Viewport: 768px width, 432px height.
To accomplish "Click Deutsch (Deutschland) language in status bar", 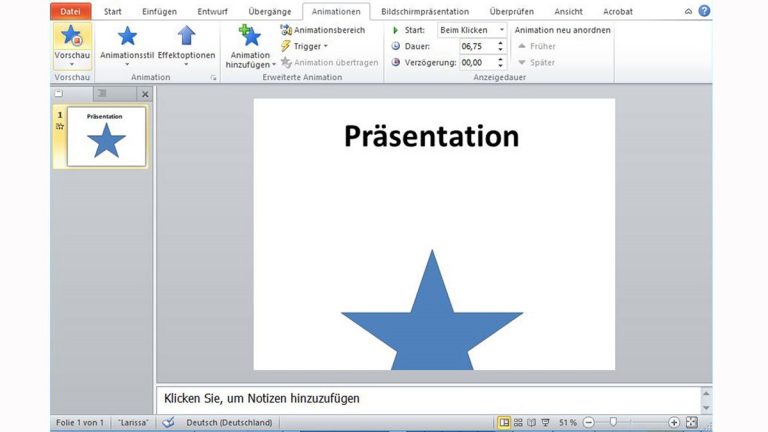I will click(231, 423).
